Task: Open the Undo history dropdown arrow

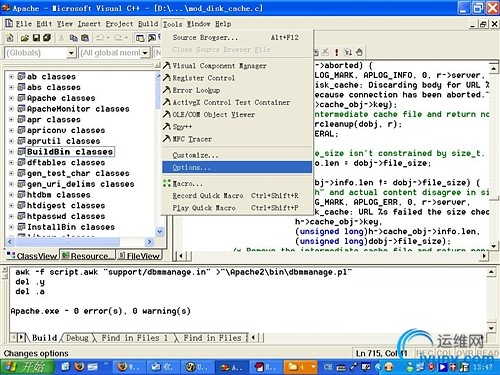Action: point(108,38)
